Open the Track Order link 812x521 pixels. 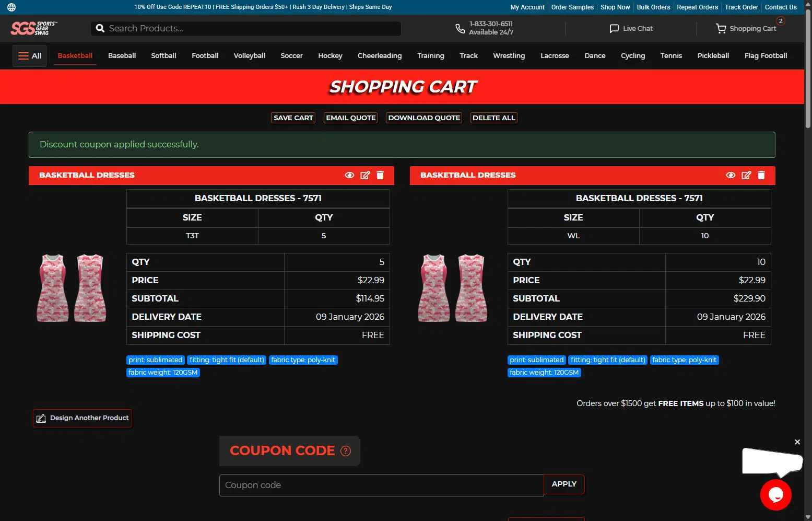741,7
